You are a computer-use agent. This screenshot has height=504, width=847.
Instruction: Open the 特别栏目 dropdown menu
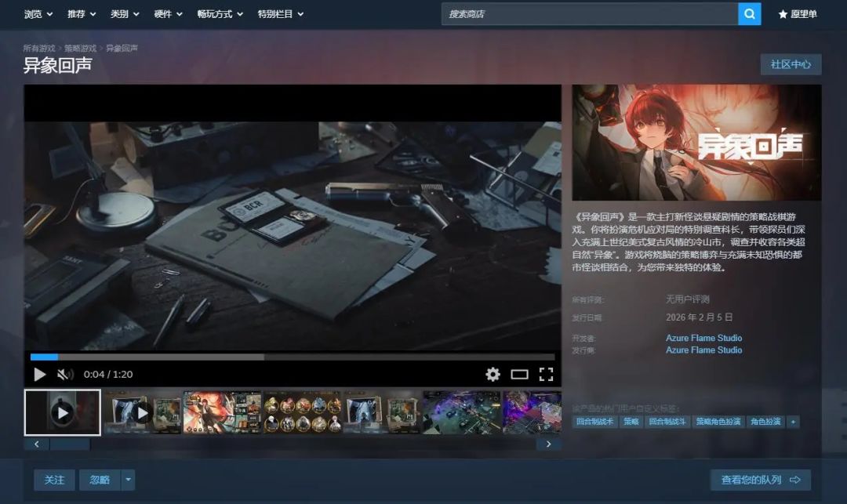click(280, 14)
